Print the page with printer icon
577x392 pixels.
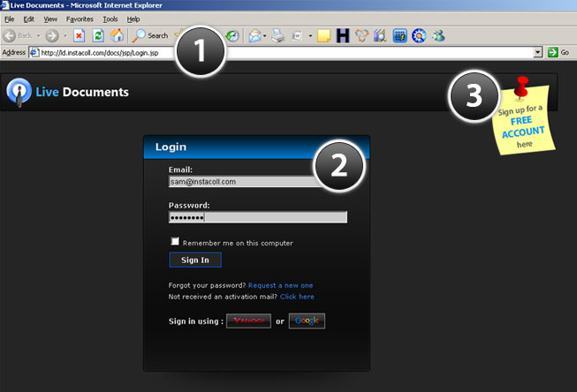277,35
